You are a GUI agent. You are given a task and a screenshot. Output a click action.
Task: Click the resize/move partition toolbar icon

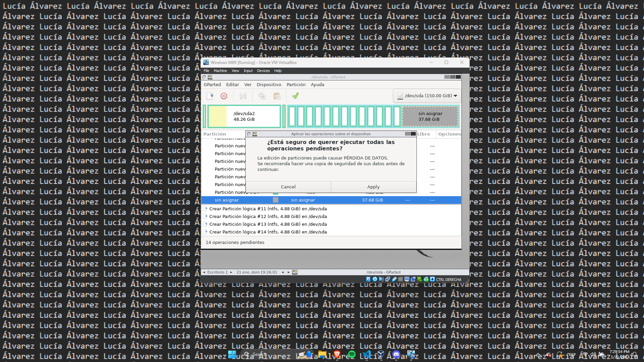(x=243, y=96)
